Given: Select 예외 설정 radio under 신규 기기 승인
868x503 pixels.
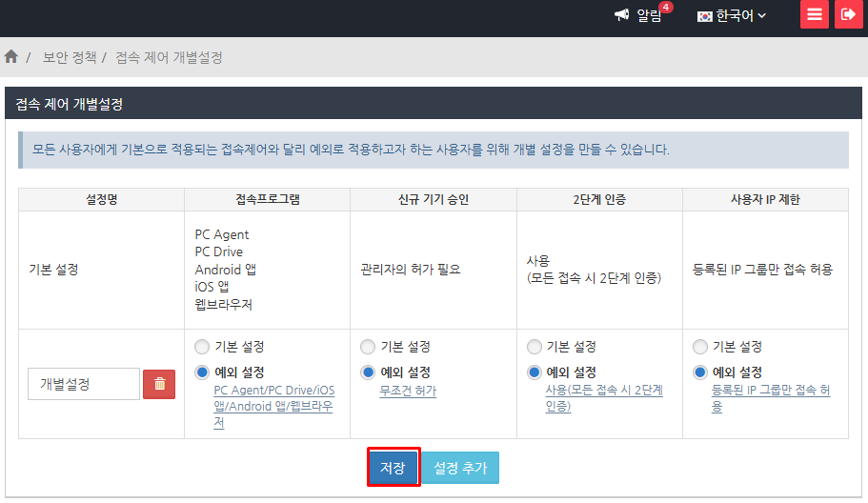Looking at the screenshot, I should 368,372.
